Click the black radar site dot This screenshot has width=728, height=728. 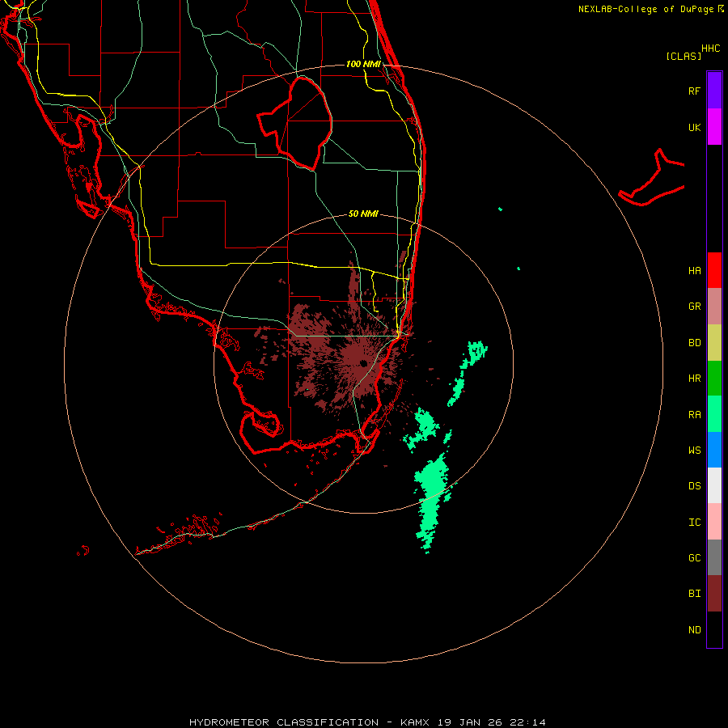[x=363, y=363]
